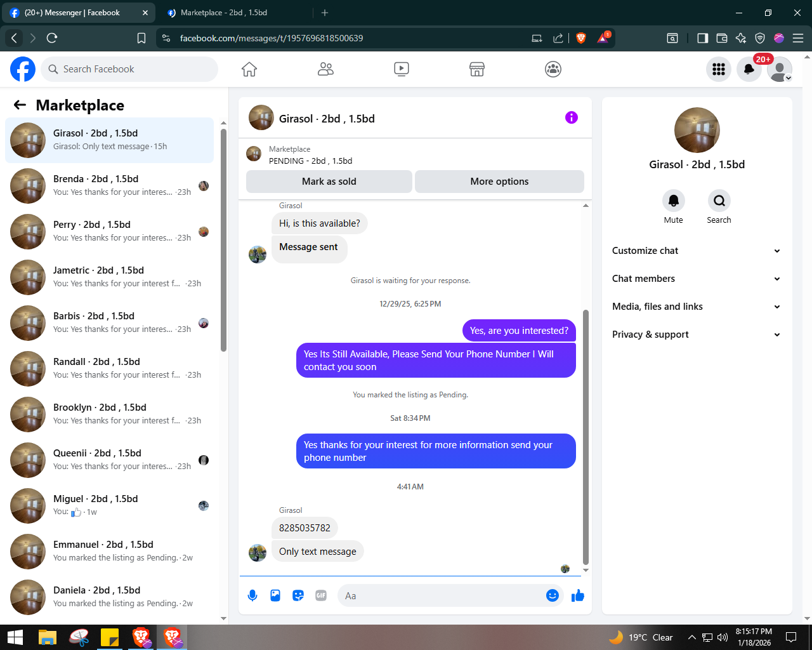Expand the Customize chat section

click(697, 251)
